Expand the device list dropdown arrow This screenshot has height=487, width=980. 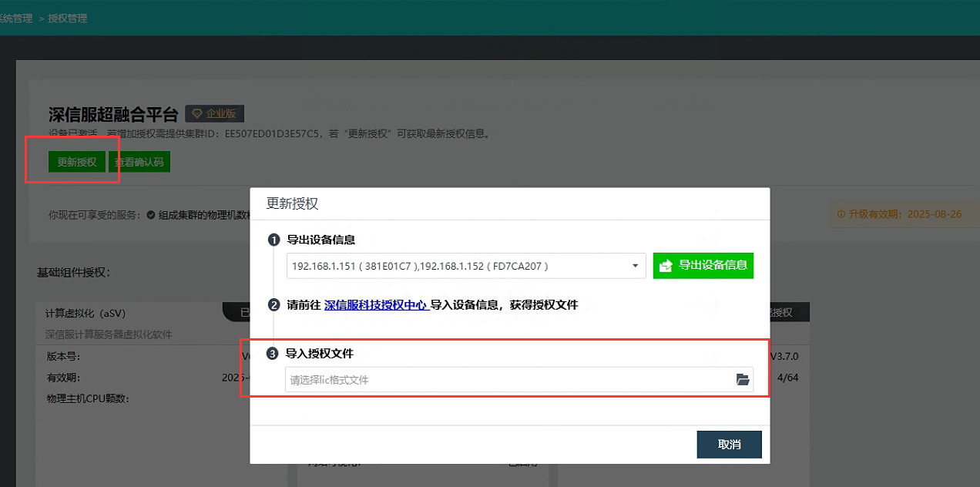coord(635,266)
